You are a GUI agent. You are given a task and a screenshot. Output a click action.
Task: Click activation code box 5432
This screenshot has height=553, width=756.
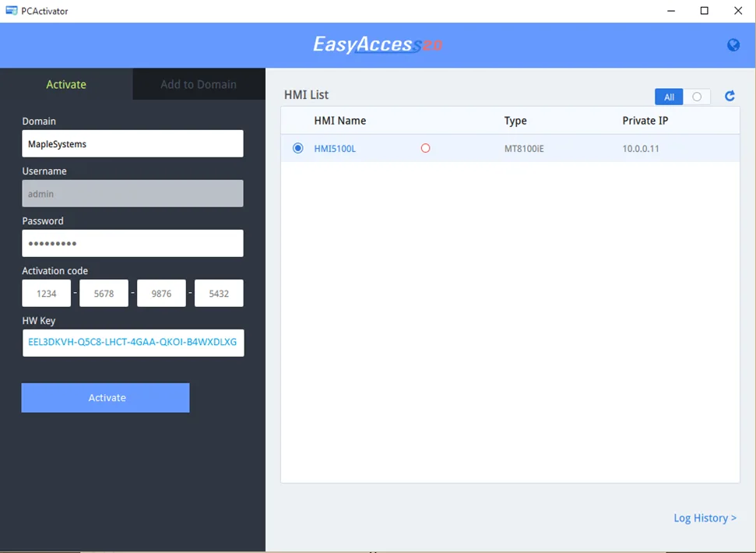point(219,293)
